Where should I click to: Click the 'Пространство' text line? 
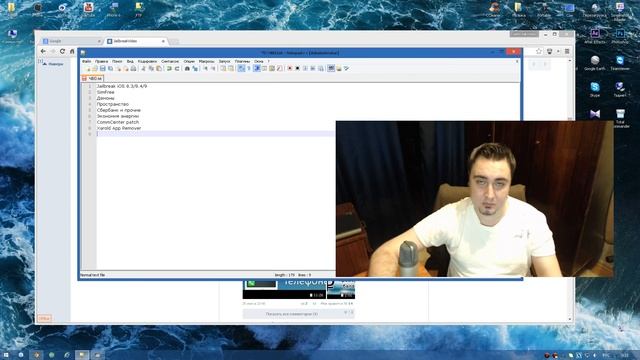click(x=113, y=104)
